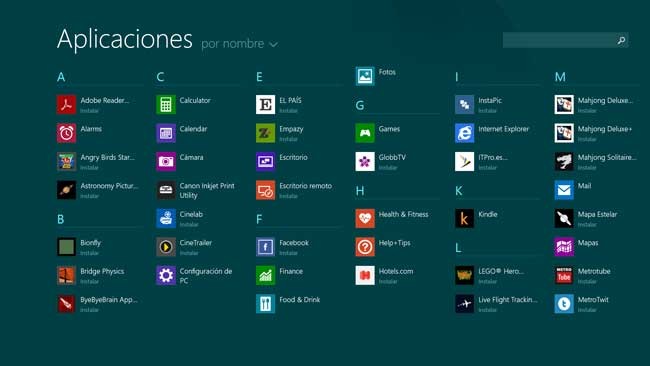Open the Cinelab app icon
The image size is (650, 366).
point(166,218)
